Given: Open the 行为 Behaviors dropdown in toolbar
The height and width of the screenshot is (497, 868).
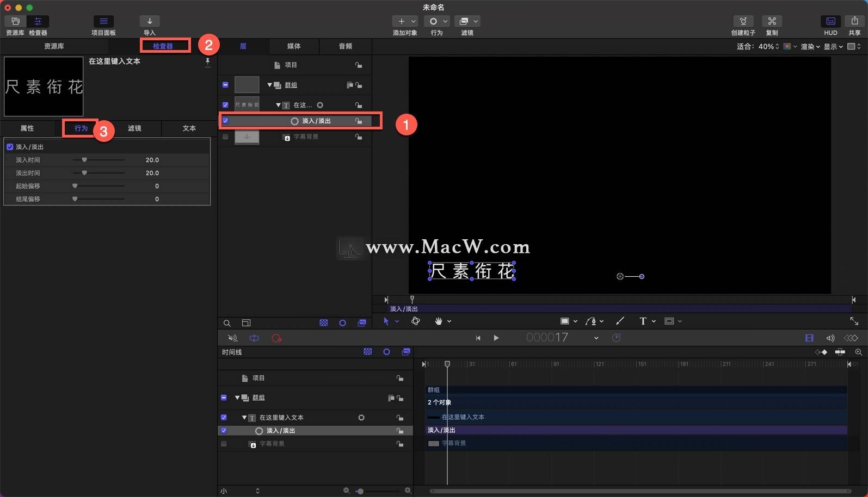Looking at the screenshot, I should click(436, 21).
